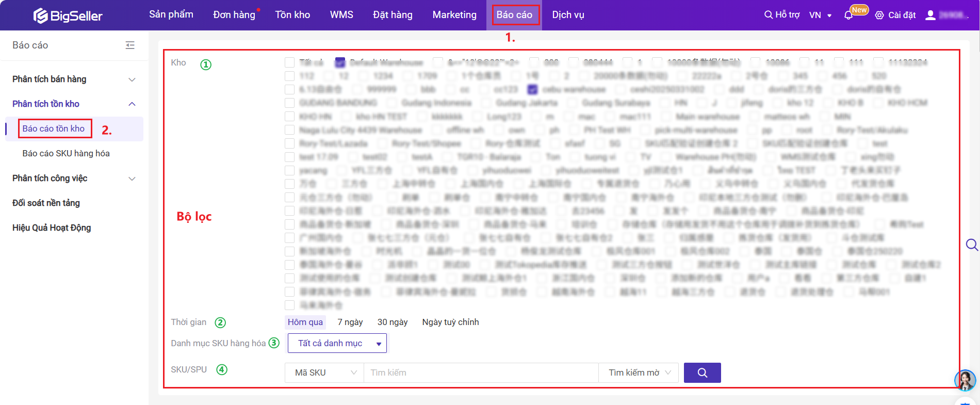Screen dimensions: 980x405
Task: Uncheck the cebu warehouse checkbox
Action: click(x=533, y=89)
